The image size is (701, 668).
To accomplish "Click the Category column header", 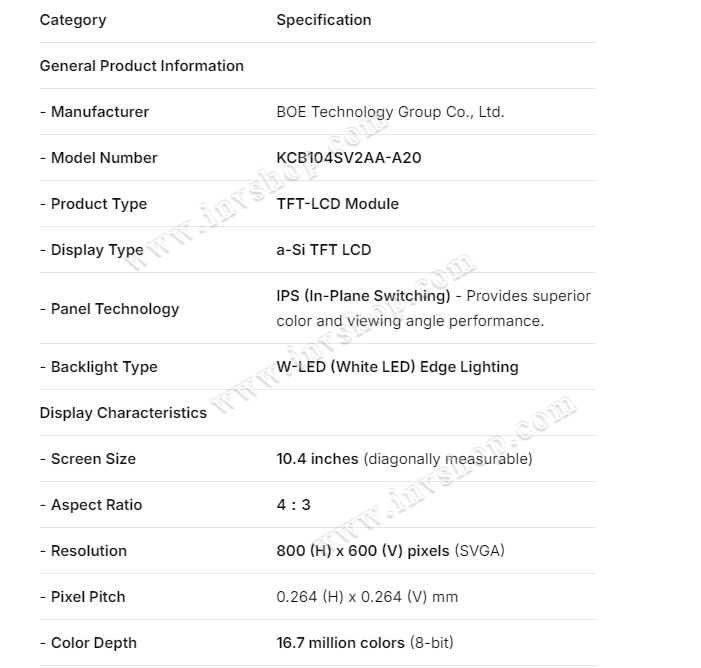I will tap(73, 20).
